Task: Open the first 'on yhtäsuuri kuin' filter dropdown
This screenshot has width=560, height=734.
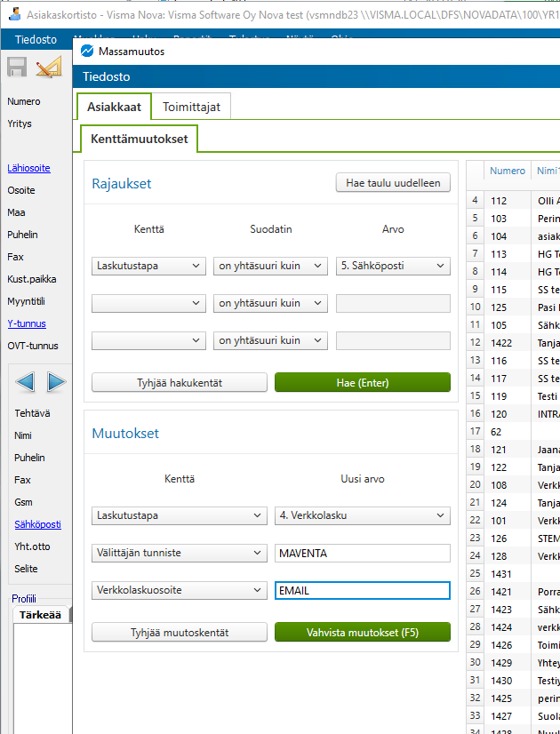Action: [x=270, y=266]
